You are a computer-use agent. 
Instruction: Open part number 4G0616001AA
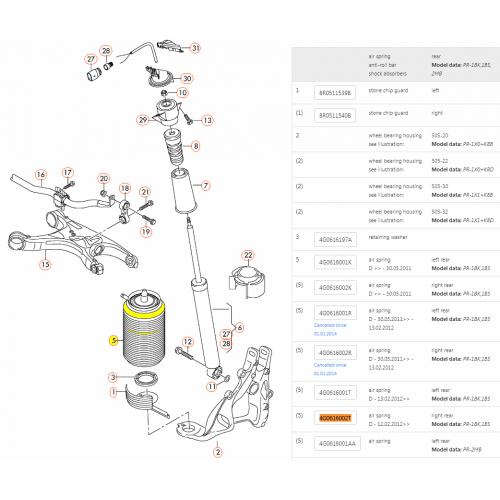point(337,444)
